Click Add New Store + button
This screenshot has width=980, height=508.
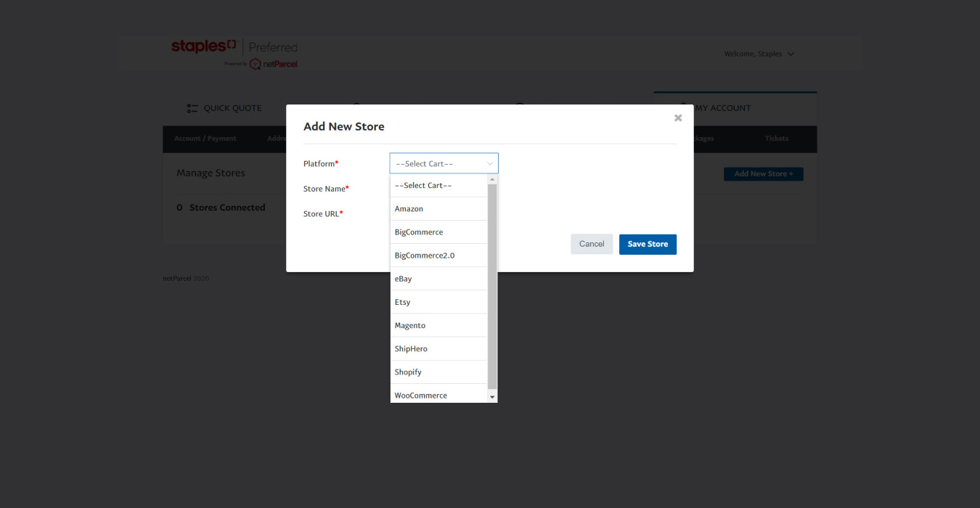(764, 174)
